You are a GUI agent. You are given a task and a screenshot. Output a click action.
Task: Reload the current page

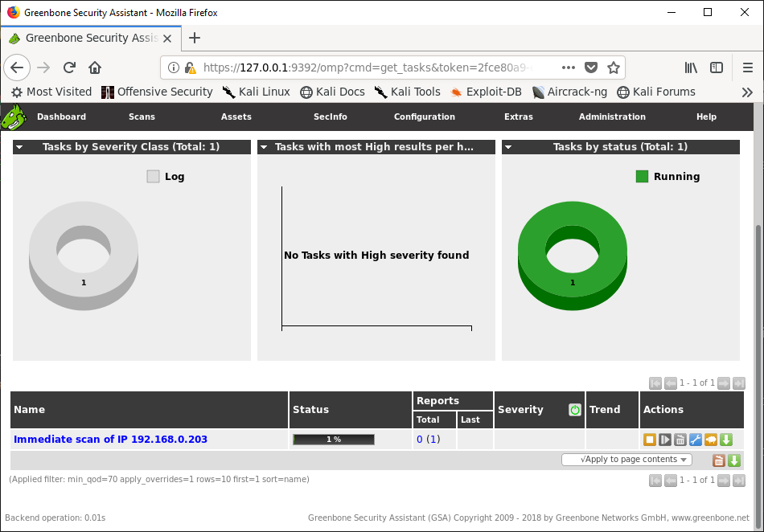[70, 68]
